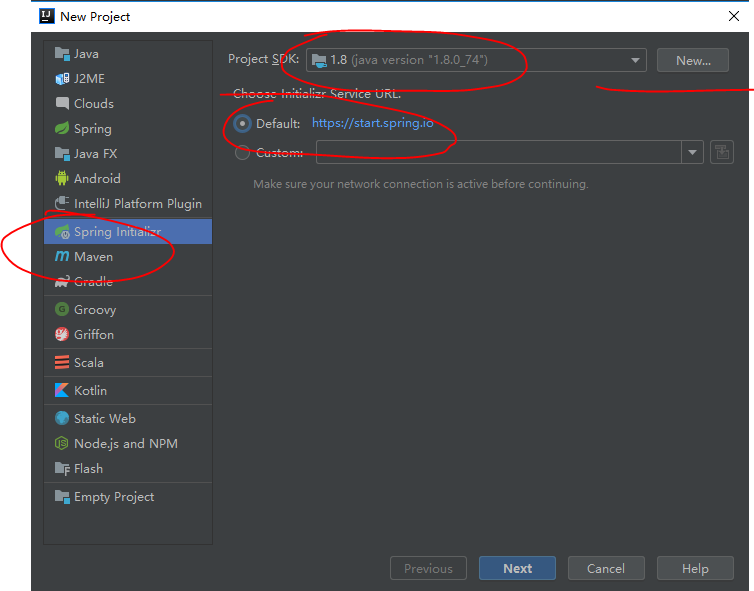Choose Groovy project type
Screen dimensions: 754x591
pos(128,309)
